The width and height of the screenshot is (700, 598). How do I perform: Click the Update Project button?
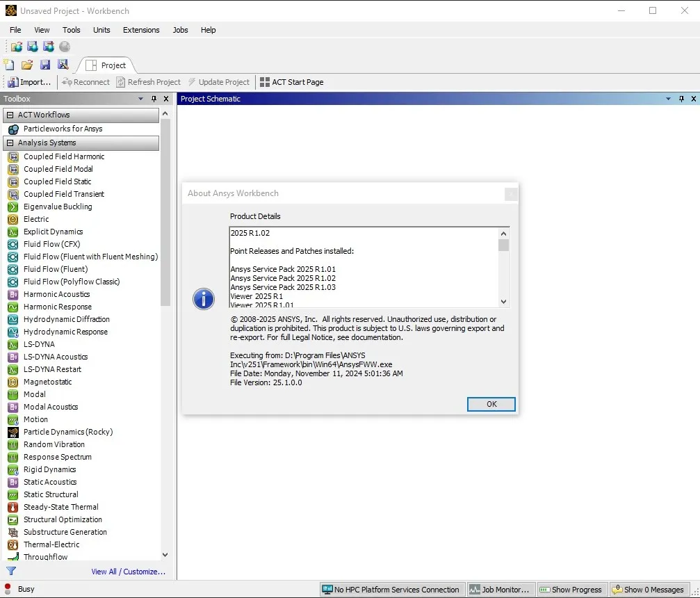tap(219, 82)
